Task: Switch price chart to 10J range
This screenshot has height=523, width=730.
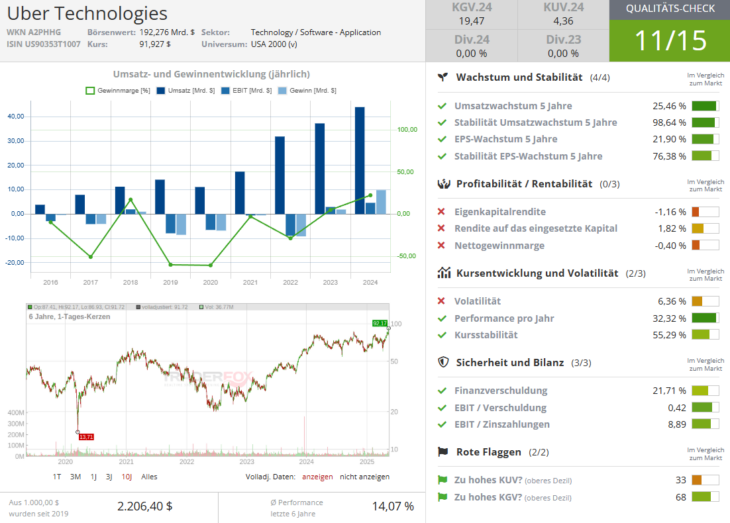Action: tap(127, 476)
